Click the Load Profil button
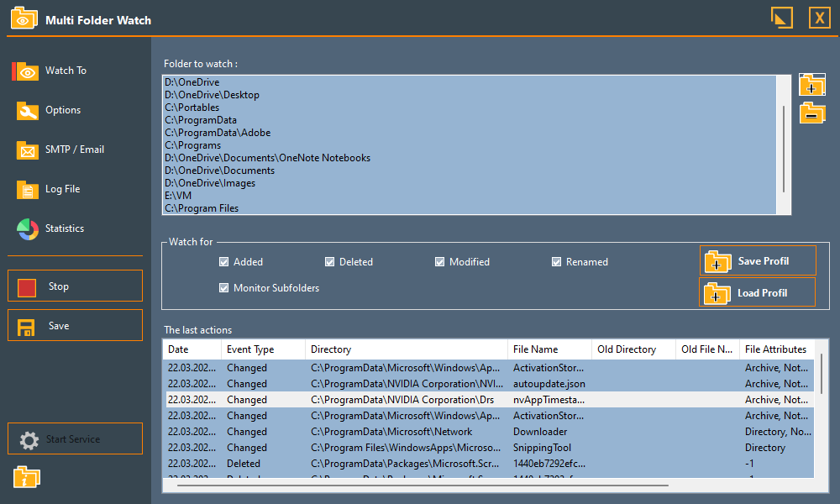Viewport: 840px width, 504px height. pyautogui.click(x=757, y=293)
